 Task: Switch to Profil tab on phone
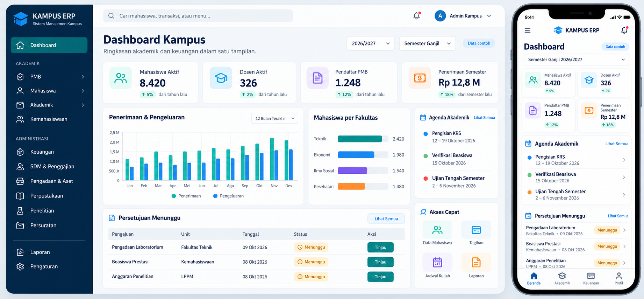click(618, 278)
